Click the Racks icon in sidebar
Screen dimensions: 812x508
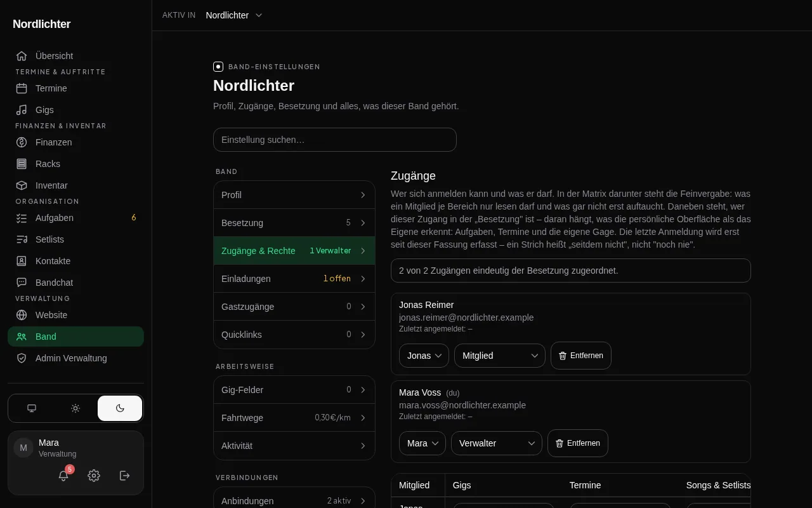tap(22, 164)
